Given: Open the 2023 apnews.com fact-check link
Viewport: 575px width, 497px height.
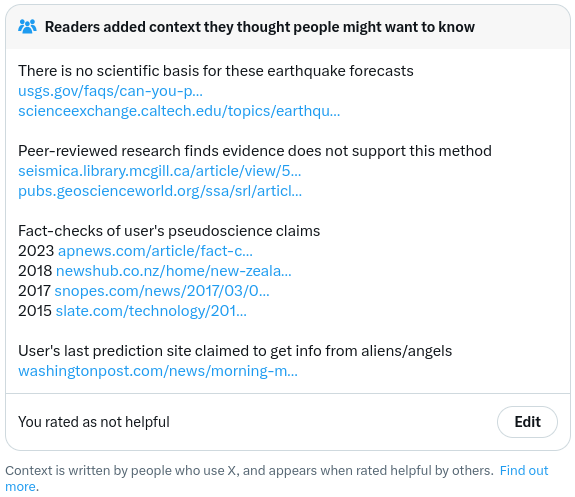Looking at the screenshot, I should [x=155, y=251].
